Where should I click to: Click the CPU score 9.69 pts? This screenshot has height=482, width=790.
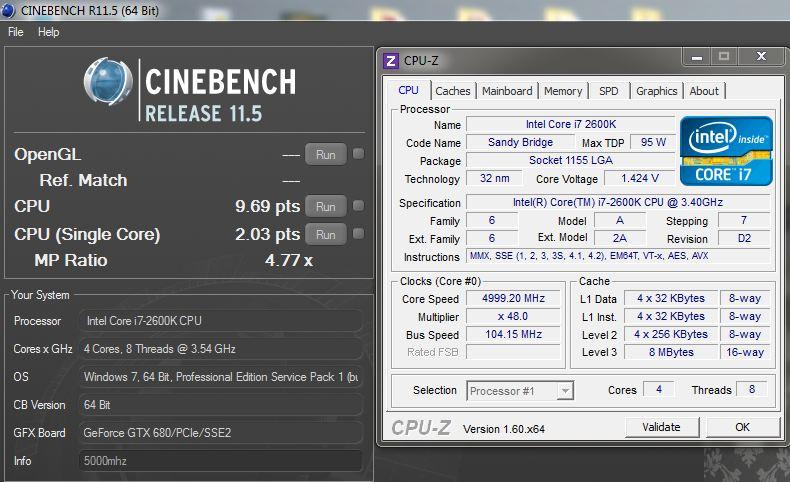(268, 206)
